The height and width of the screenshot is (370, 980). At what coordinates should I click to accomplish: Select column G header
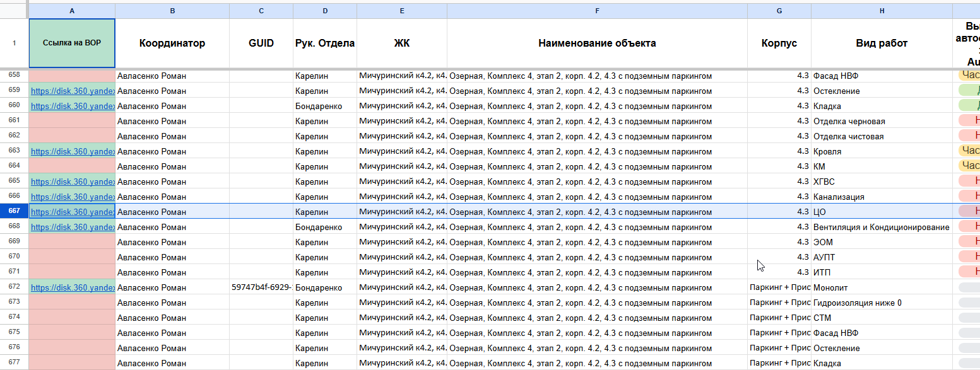click(x=779, y=11)
